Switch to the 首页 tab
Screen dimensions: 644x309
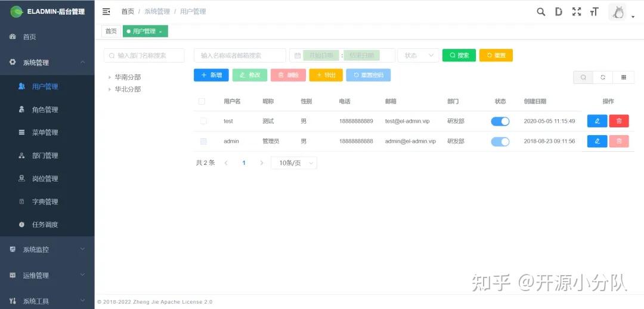(111, 31)
